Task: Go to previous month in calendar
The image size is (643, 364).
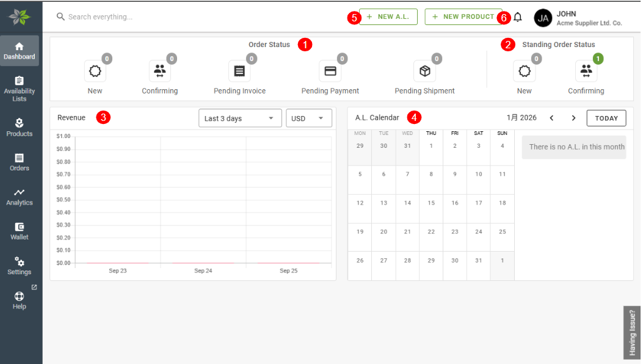Action: 551,118
